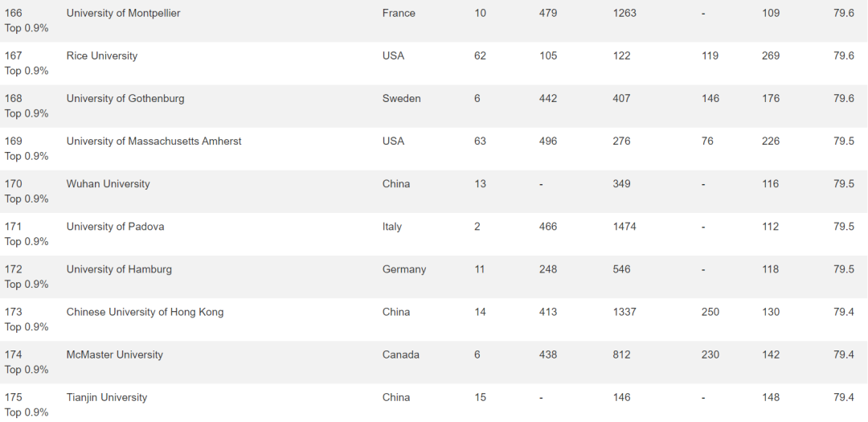868x422 pixels.
Task: Click the France country cell
Action: click(399, 14)
